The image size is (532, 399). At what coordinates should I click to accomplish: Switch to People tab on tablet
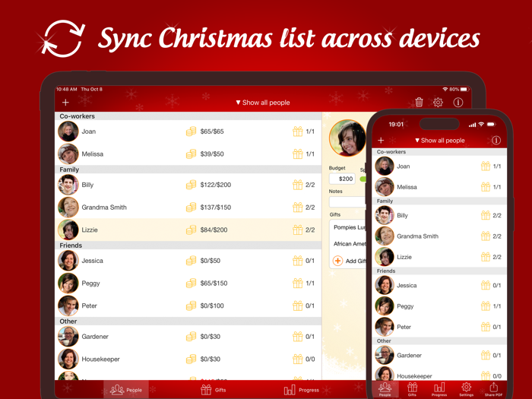click(126, 390)
